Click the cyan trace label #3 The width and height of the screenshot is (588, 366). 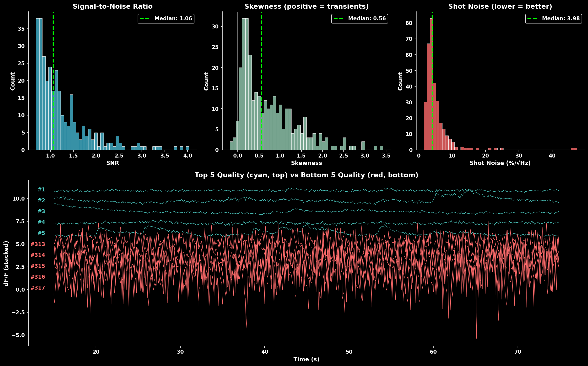point(41,211)
